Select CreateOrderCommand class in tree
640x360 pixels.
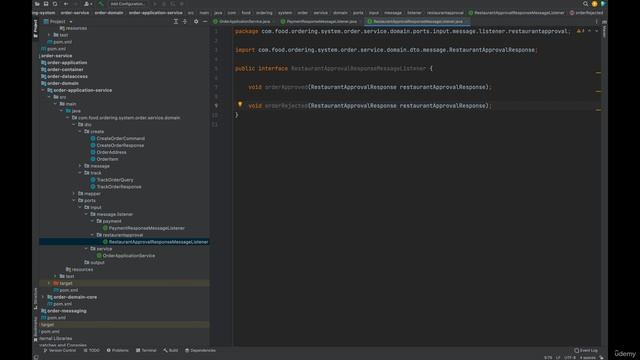(118, 138)
